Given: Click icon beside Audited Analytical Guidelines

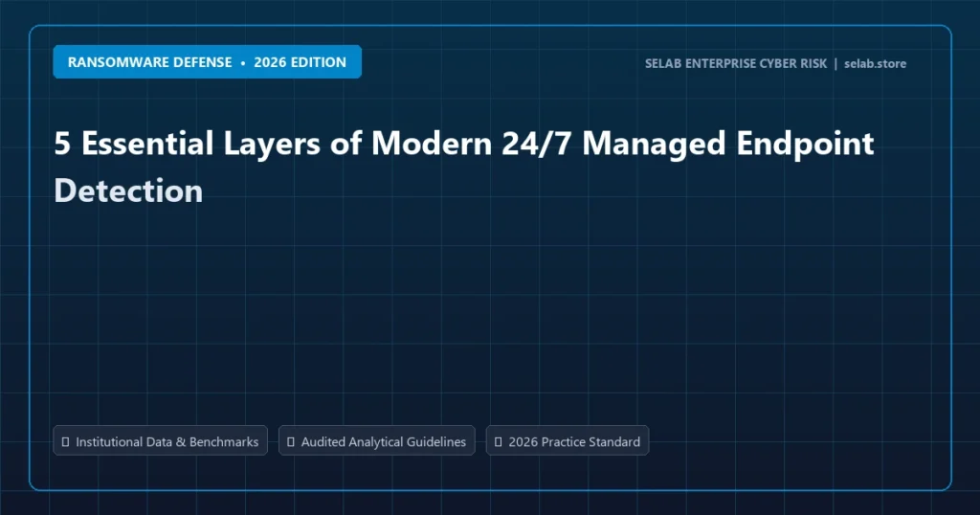Looking at the screenshot, I should [291, 442].
